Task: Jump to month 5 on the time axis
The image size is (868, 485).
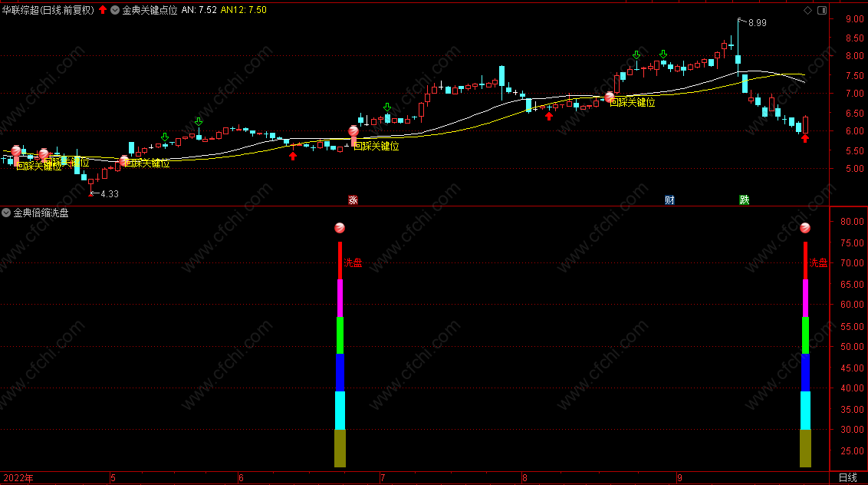Action: (113, 478)
